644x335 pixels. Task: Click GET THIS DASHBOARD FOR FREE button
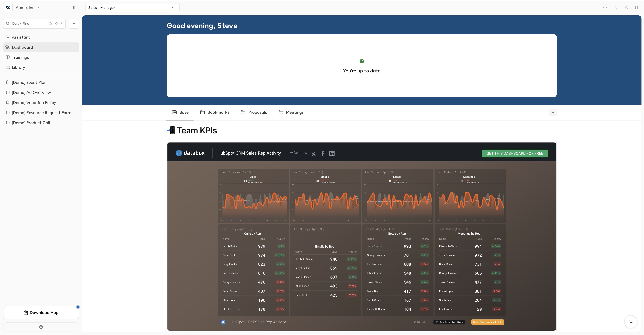514,154
